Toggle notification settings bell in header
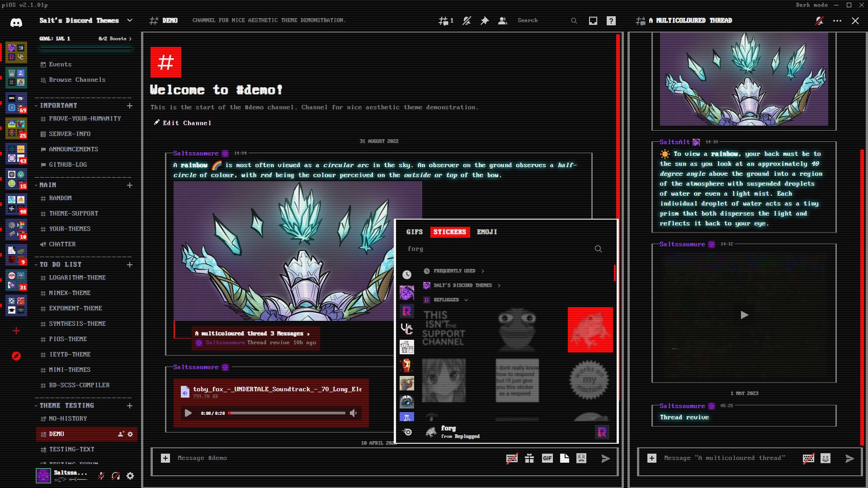Image resolution: width=868 pixels, height=488 pixels. click(467, 21)
